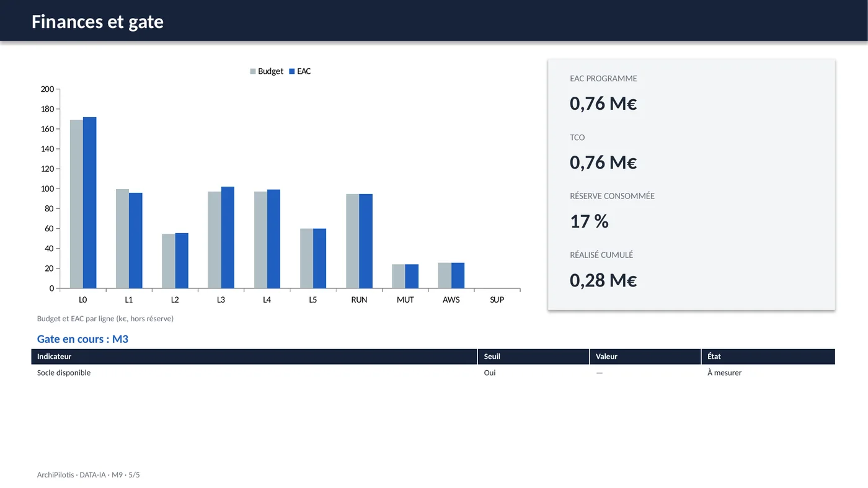
Task: Click the L4 axis label
Action: click(x=267, y=299)
